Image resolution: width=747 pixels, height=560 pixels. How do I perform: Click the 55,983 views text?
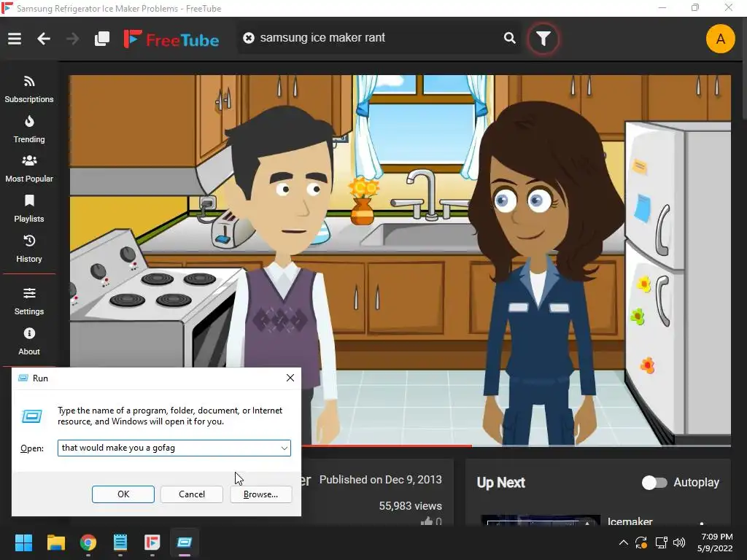point(410,506)
